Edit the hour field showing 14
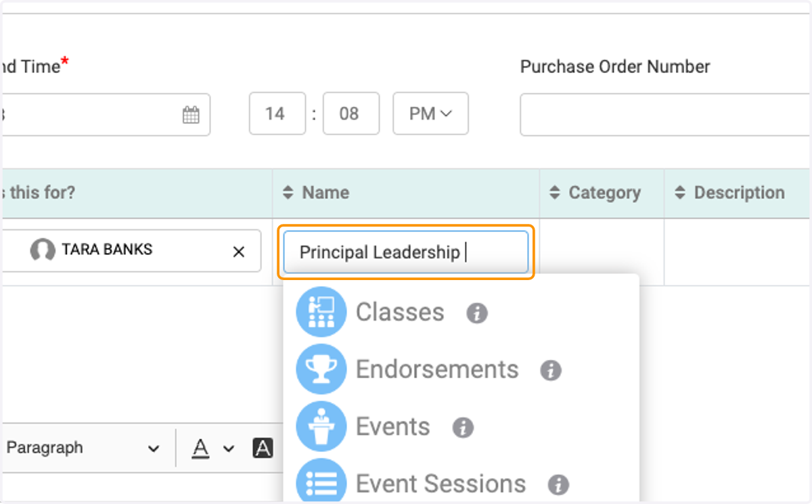Image resolution: width=812 pixels, height=504 pixels. click(277, 114)
